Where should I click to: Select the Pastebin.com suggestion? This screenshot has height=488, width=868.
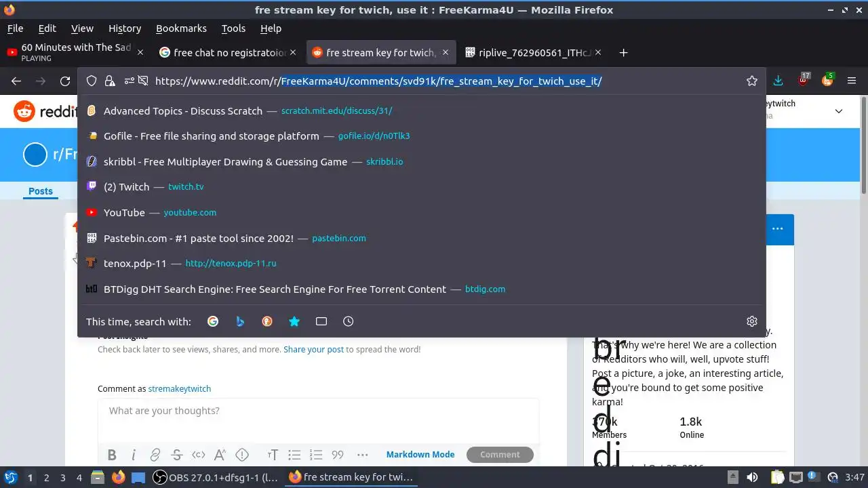[x=422, y=238]
